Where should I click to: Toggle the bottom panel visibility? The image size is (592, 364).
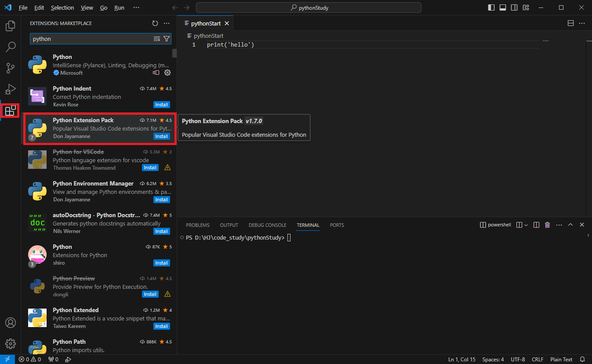click(x=502, y=8)
